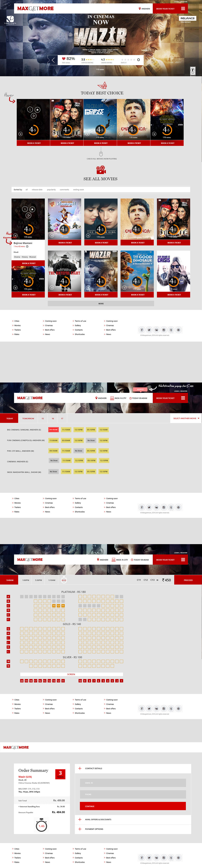Toggle selected 09:40AM showtime for Big Cinemas Sangam
Viewport: 202px width, 868px height.
point(54,430)
